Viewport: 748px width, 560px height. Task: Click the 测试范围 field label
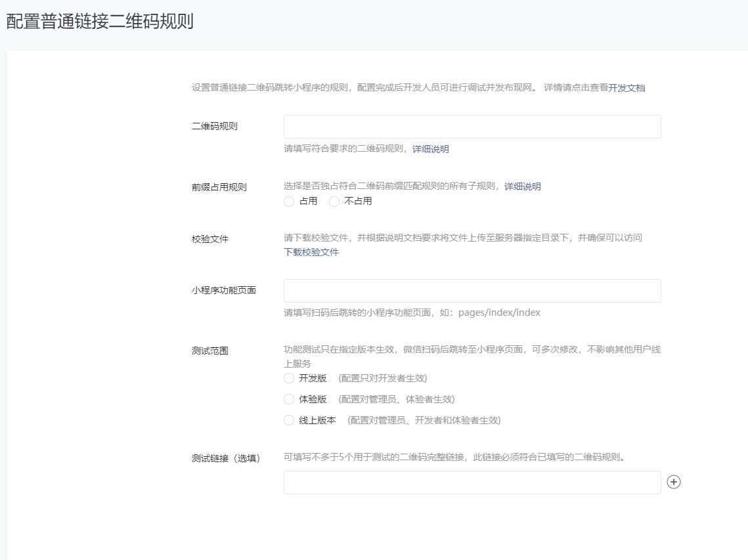point(210,351)
